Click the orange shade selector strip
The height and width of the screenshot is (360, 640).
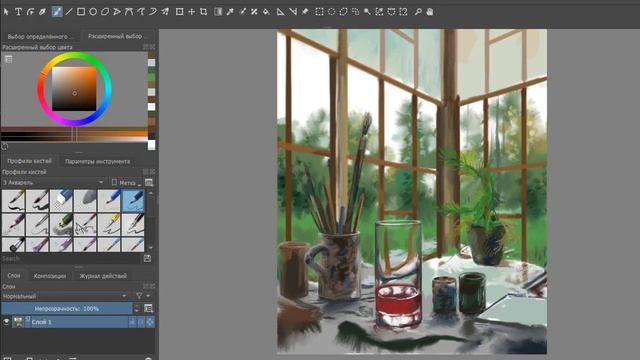click(x=74, y=133)
